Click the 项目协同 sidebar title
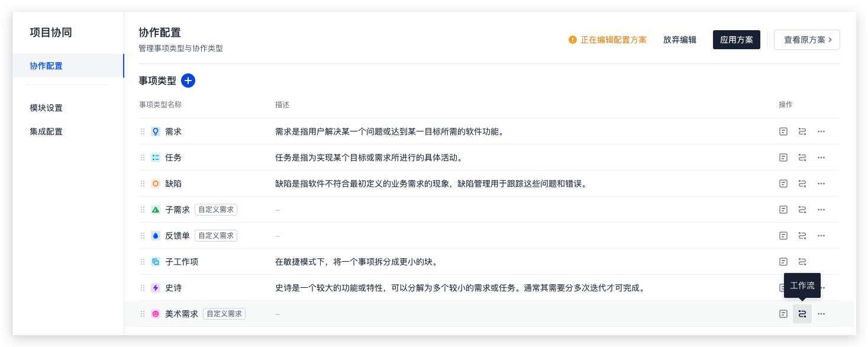The width and height of the screenshot is (868, 347). coord(51,33)
